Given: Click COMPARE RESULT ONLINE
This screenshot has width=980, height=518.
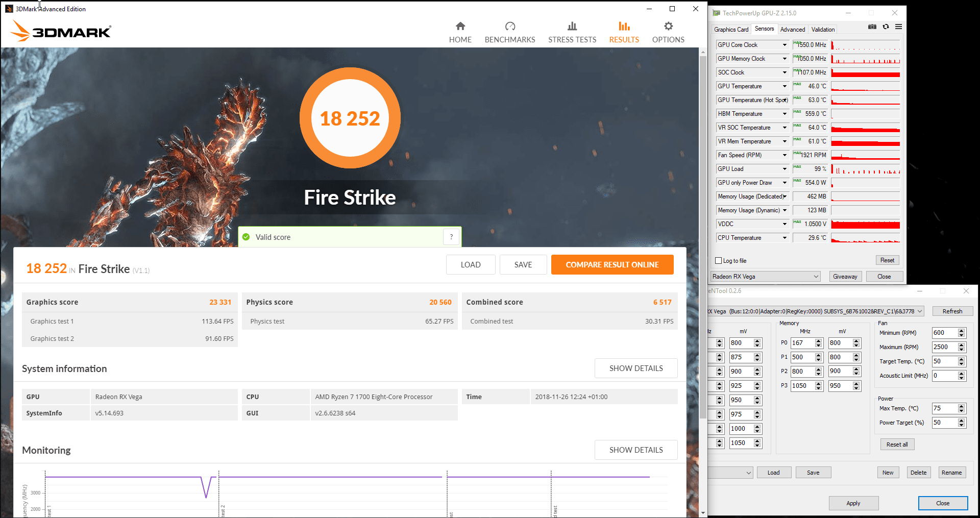Looking at the screenshot, I should (612, 265).
